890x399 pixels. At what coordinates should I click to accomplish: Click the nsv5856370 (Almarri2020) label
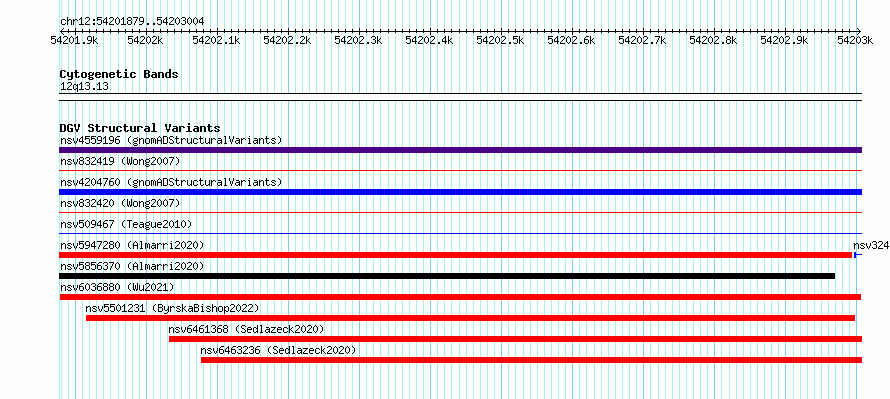click(x=132, y=266)
